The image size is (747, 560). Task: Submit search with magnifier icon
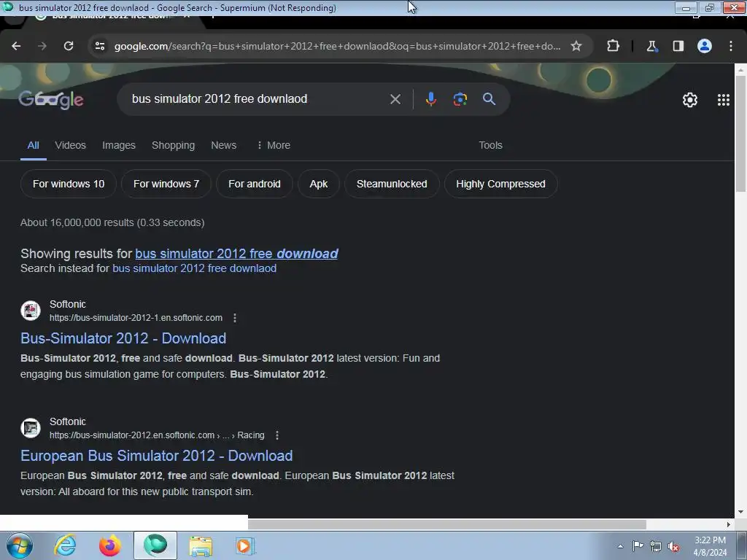[489, 99]
